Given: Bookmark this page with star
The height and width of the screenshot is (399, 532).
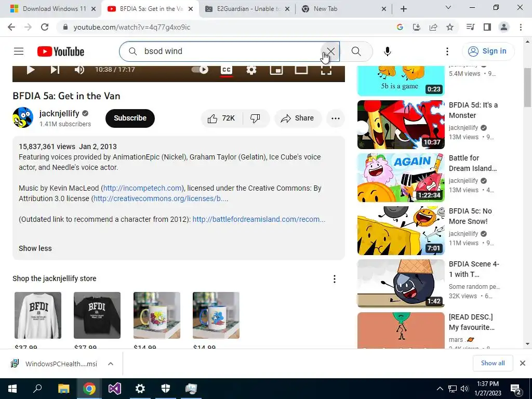Looking at the screenshot, I should coord(450,27).
